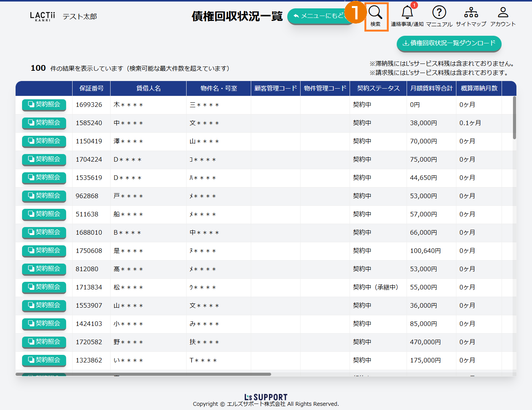This screenshot has width=532, height=410.
Task: Click the table's horizontal scrollbar thumb
Action: pos(143,374)
